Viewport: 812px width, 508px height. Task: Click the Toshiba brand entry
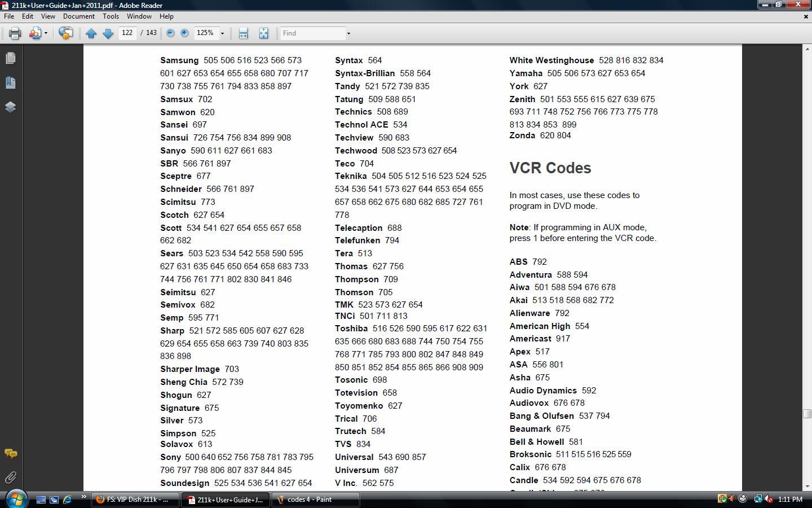pyautogui.click(x=351, y=329)
